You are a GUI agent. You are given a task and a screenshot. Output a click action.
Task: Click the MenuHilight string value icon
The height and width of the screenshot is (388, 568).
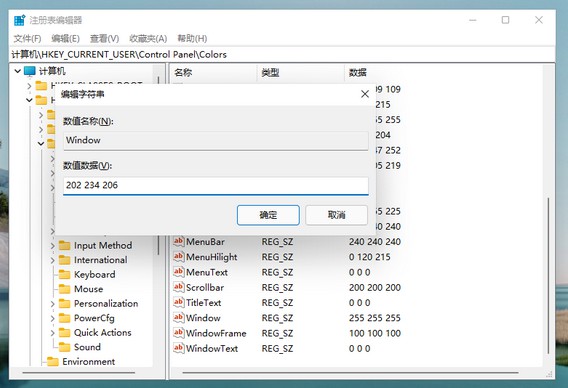pyautogui.click(x=179, y=256)
